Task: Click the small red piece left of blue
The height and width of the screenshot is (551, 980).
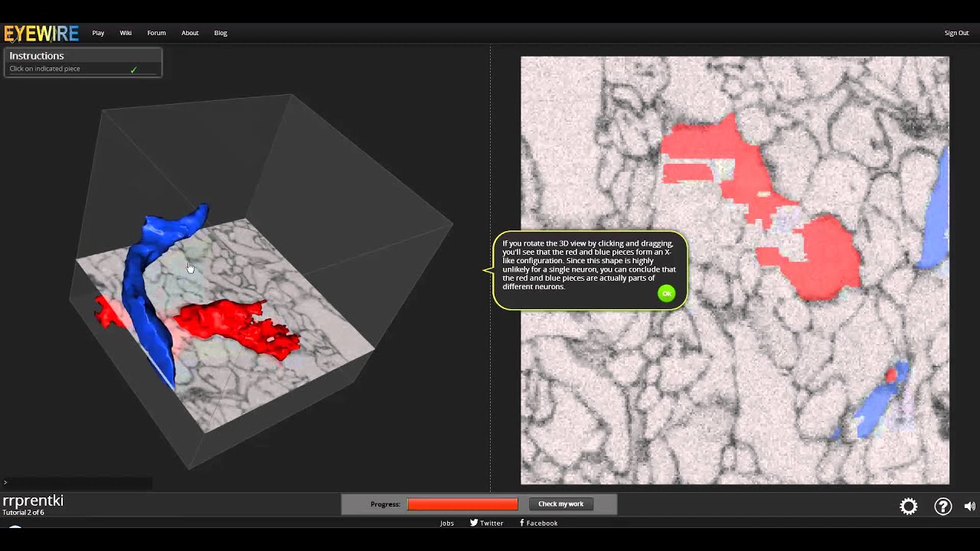Action: pos(109,312)
